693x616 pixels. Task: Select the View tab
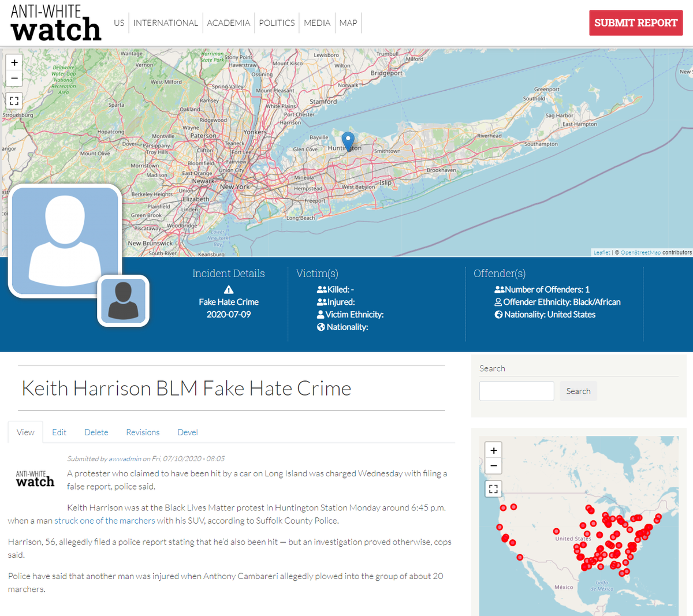25,432
